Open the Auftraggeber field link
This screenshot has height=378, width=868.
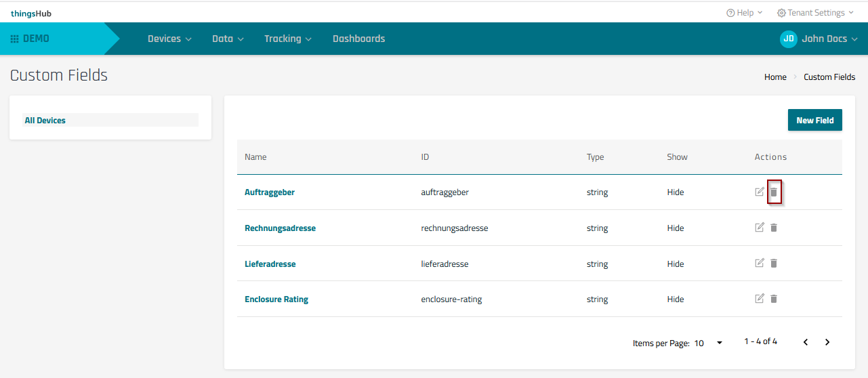coord(270,192)
